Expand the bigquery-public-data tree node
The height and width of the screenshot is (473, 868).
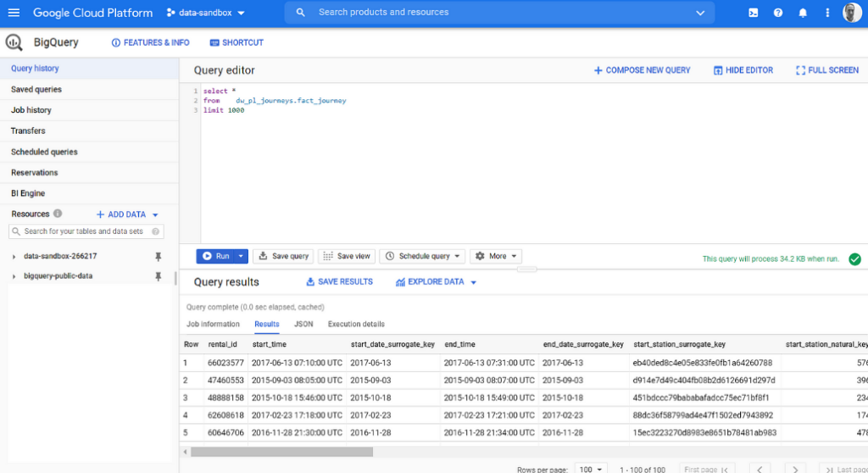click(x=14, y=275)
